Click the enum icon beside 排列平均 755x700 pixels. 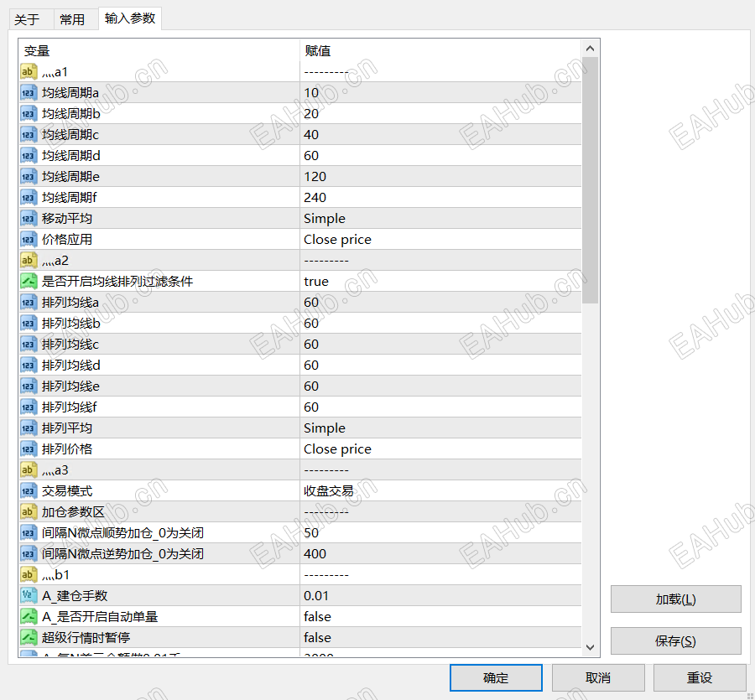tap(29, 428)
